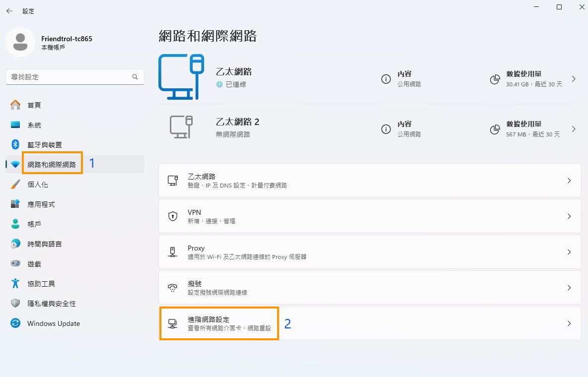This screenshot has width=588, height=377.
Task: Click the 撥號 dial-up phone icon
Action: [x=173, y=288]
